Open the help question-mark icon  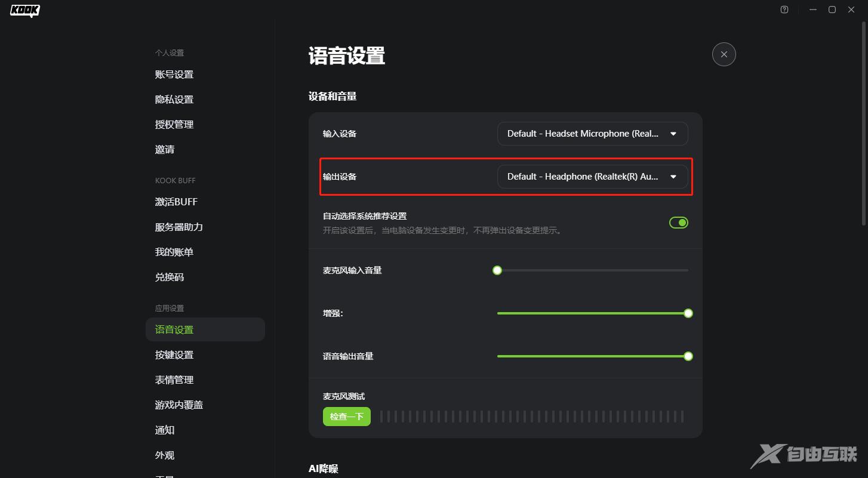point(784,10)
